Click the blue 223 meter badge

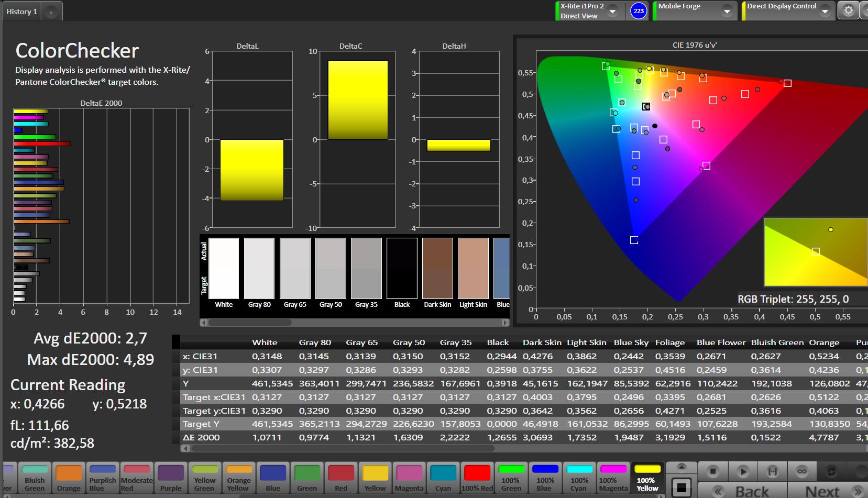coord(638,11)
